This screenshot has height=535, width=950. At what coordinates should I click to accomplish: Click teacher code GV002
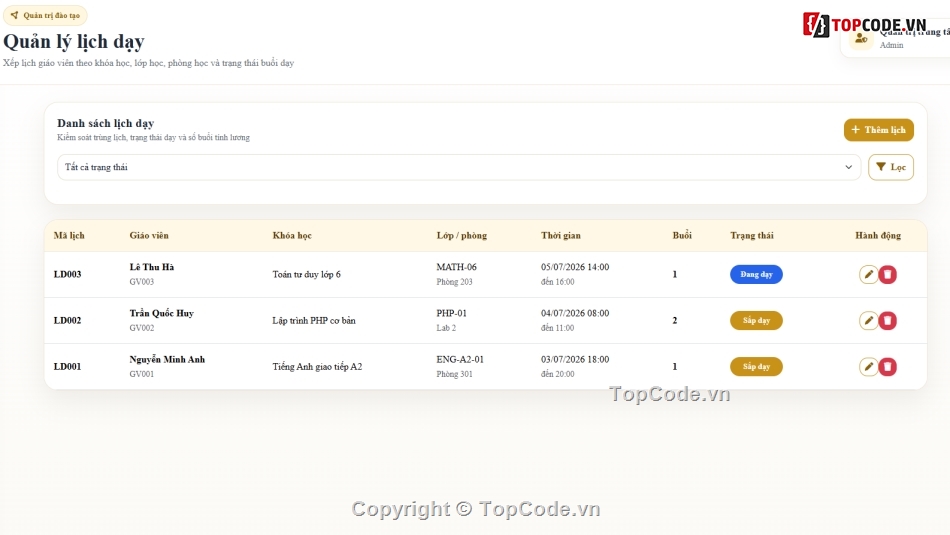(142, 328)
